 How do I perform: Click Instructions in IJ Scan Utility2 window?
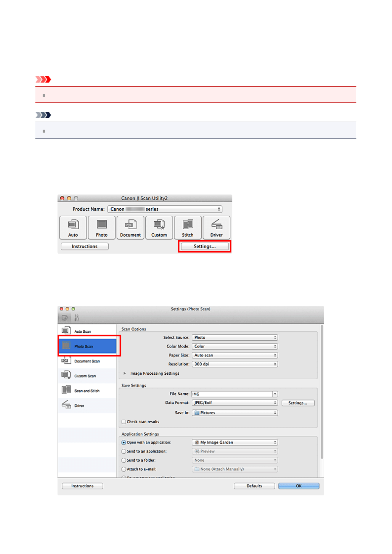coord(85,247)
